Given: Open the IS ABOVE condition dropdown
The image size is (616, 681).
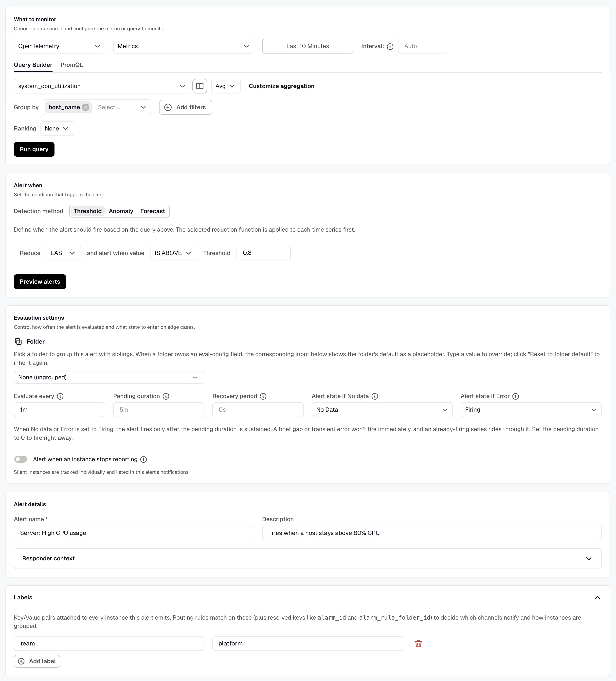Looking at the screenshot, I should [x=174, y=253].
